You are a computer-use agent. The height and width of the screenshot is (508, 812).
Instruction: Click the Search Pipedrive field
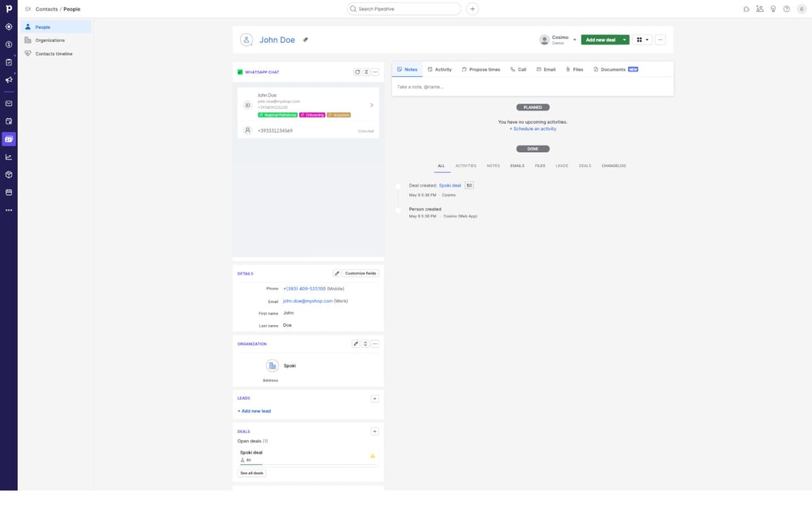(x=404, y=8)
